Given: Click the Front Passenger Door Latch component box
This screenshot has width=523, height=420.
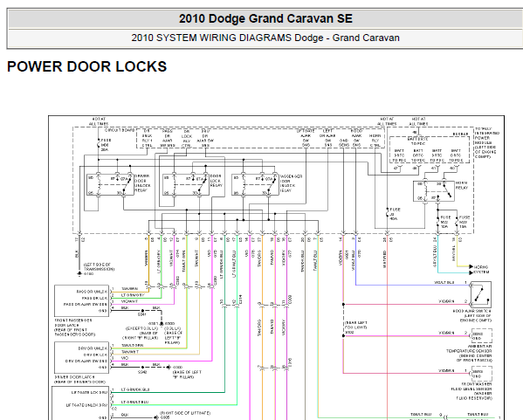Looking at the screenshot, I should click(82, 300).
